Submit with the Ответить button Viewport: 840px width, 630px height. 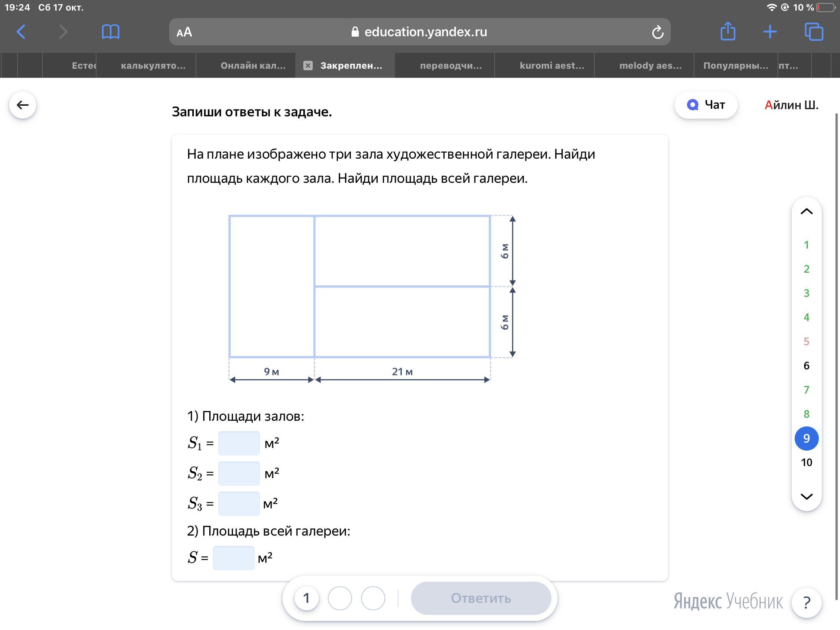pyautogui.click(x=481, y=598)
